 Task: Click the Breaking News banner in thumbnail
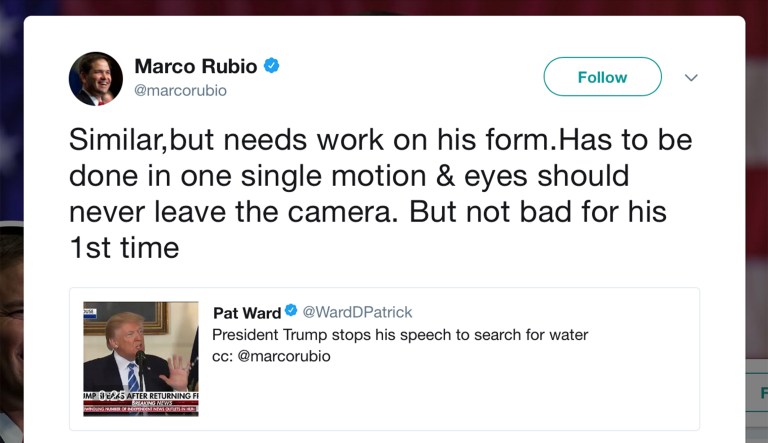(140, 404)
